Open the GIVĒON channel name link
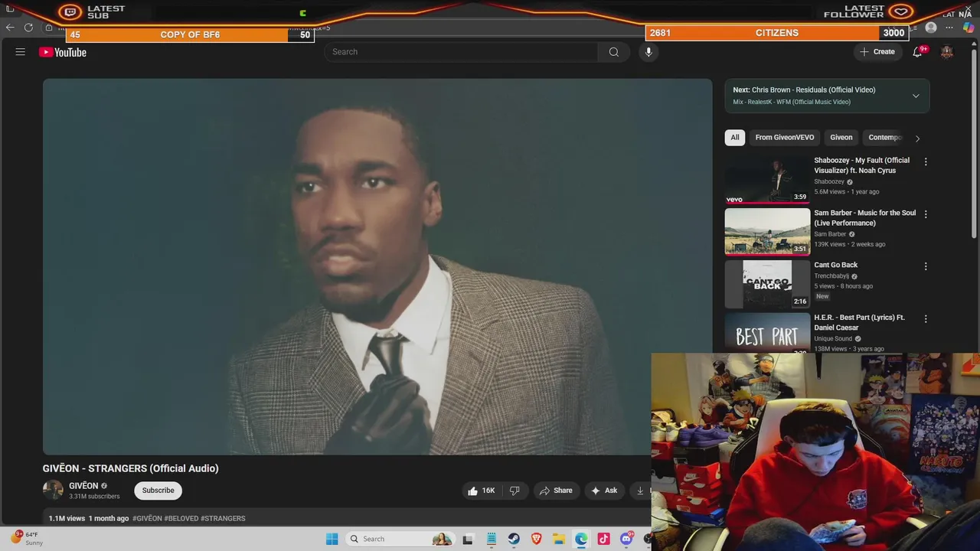The height and width of the screenshot is (551, 980). pyautogui.click(x=83, y=486)
